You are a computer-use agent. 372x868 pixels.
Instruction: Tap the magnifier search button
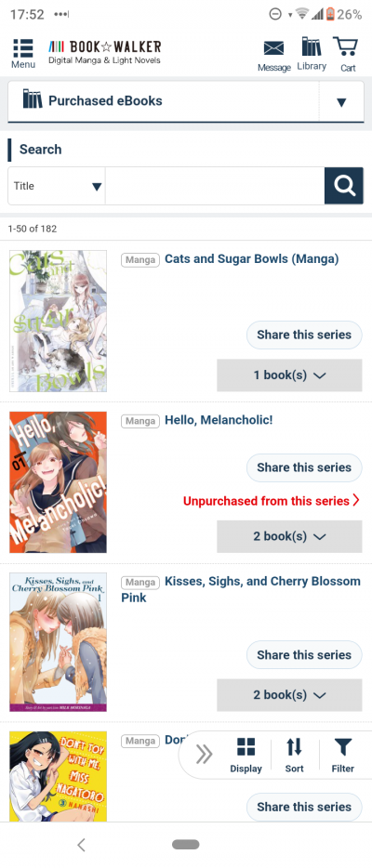[x=344, y=186]
